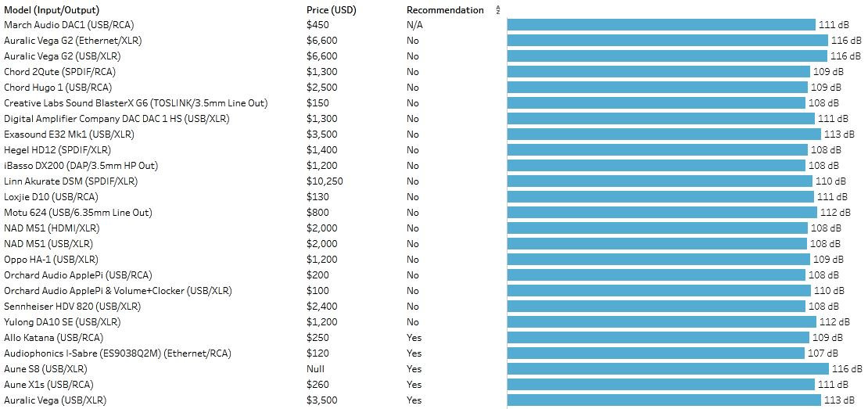Click the Model (Input/Output) column header
The width and height of the screenshot is (868, 409).
pyautogui.click(x=52, y=10)
